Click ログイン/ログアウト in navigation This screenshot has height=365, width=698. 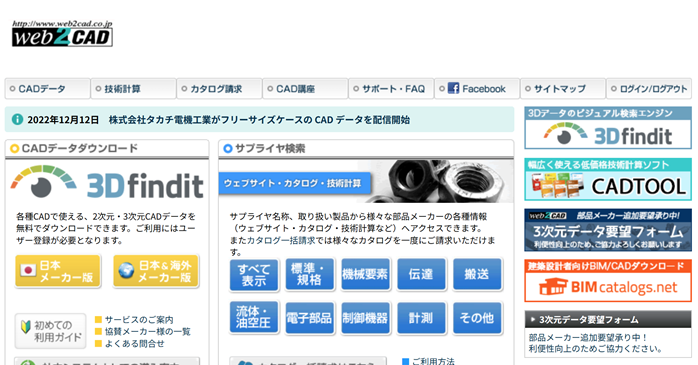(649, 89)
